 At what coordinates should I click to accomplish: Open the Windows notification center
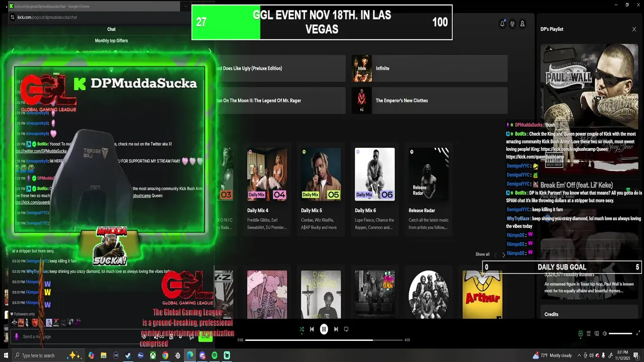click(636, 355)
